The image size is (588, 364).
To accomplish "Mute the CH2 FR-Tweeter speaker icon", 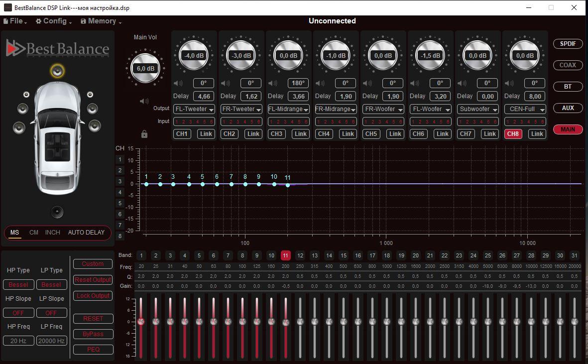I will point(226,83).
